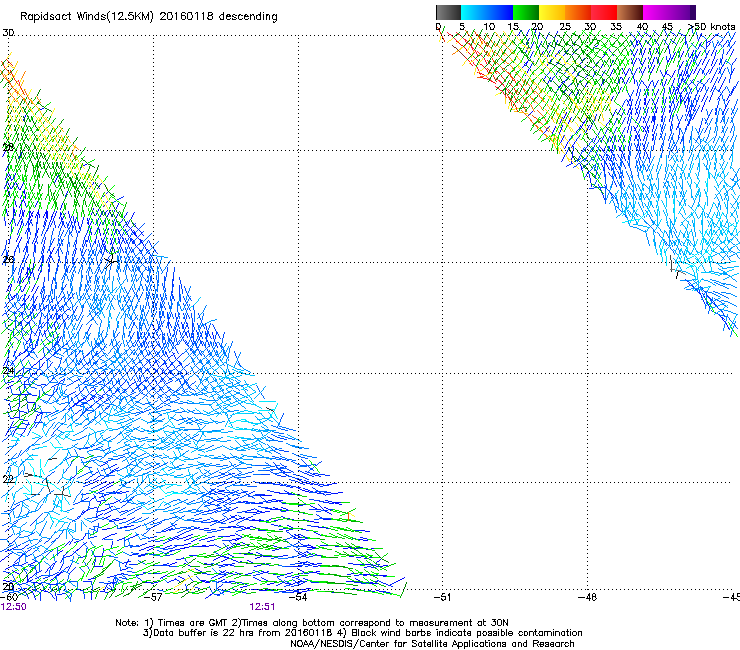This screenshot has height=650, width=740.
Task: Click the red 30-35 knots color bar segment
Action: tap(604, 12)
